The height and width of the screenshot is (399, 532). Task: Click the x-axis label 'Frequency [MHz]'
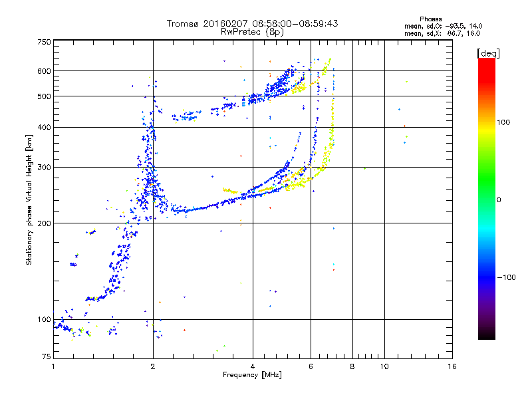coord(252,375)
